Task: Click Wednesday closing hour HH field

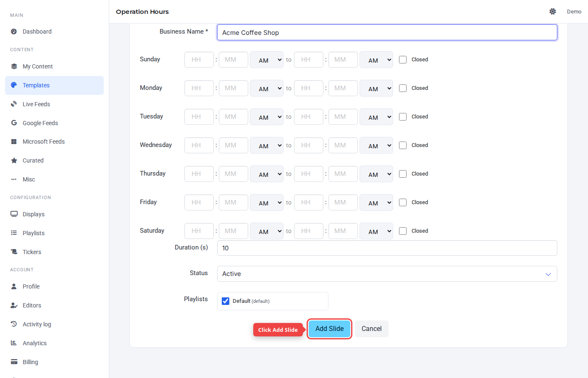Action: (309, 145)
